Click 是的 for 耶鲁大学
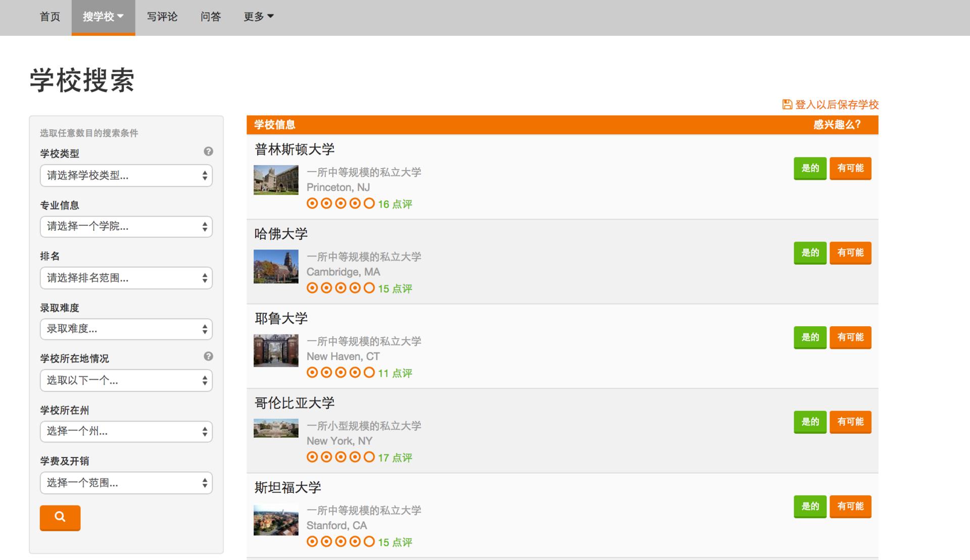970x560 pixels. (810, 337)
